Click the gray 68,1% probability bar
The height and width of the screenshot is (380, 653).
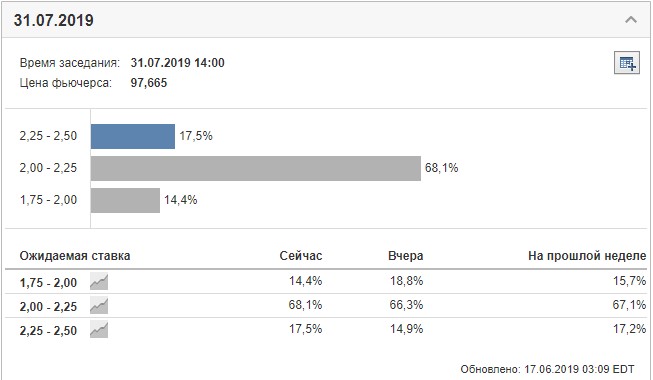point(256,168)
